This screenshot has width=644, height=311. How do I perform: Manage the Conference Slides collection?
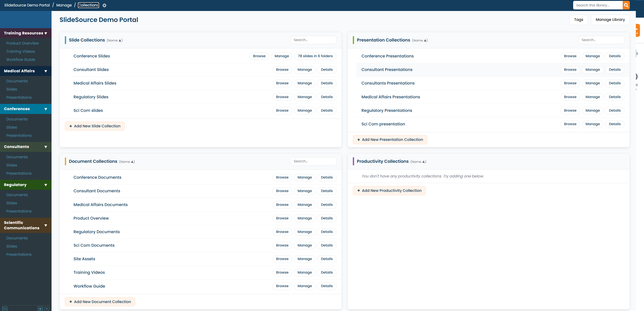[282, 56]
